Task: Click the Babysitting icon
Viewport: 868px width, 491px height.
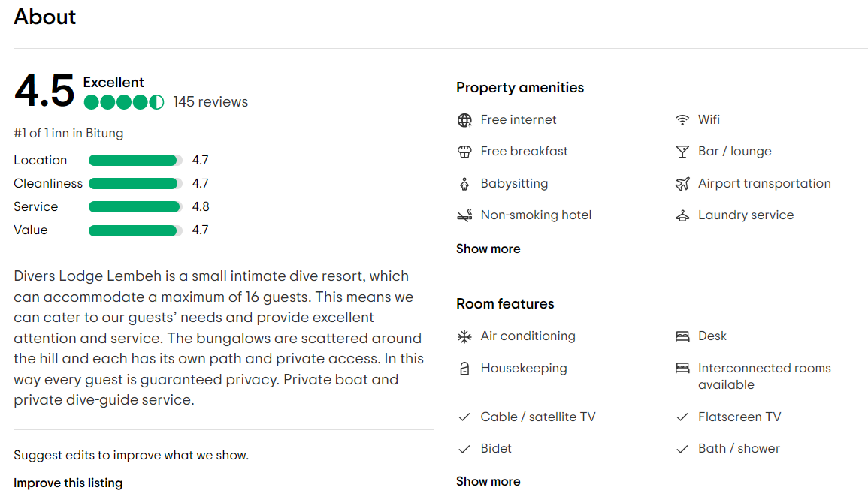Action: [464, 184]
